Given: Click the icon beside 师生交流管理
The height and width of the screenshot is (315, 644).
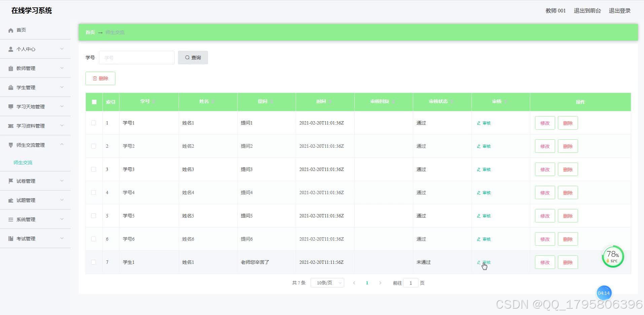Looking at the screenshot, I should click(11, 145).
